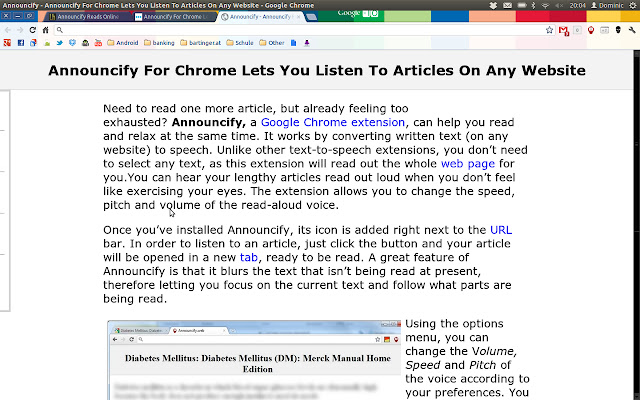Open the Gmail checker extension icon
Screen dimensions: 640x400
tap(564, 30)
